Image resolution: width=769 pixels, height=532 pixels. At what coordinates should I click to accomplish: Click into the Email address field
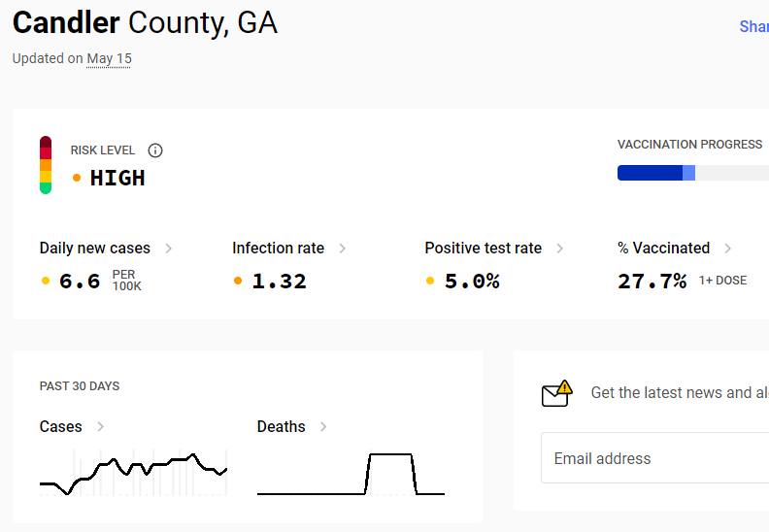(654, 458)
